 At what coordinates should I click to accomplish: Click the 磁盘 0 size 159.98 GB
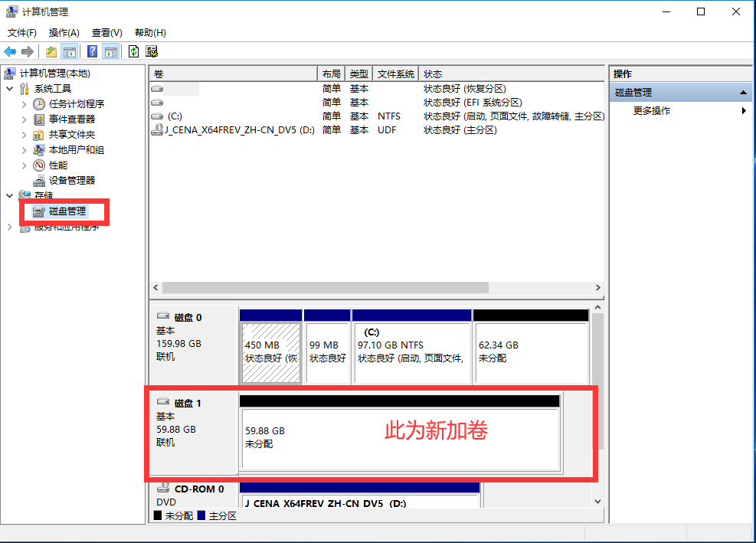[179, 344]
